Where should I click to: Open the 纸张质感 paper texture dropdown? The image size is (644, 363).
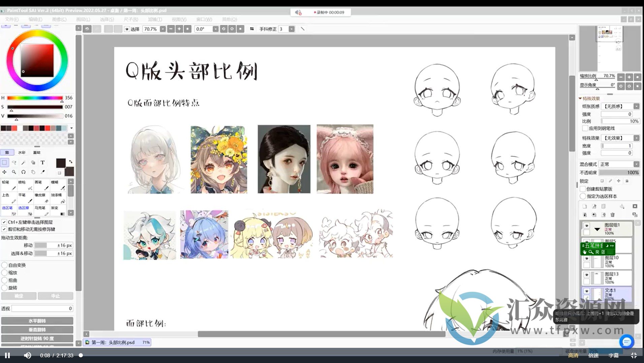tap(636, 106)
